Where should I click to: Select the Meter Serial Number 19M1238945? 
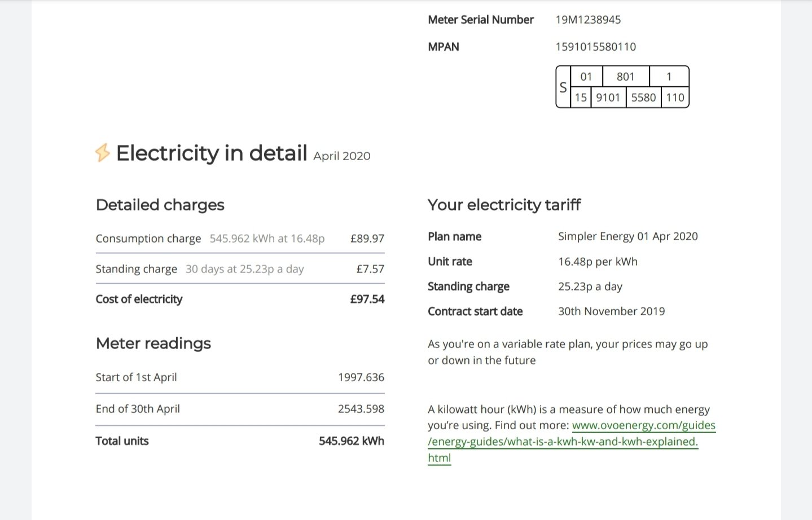coord(588,20)
